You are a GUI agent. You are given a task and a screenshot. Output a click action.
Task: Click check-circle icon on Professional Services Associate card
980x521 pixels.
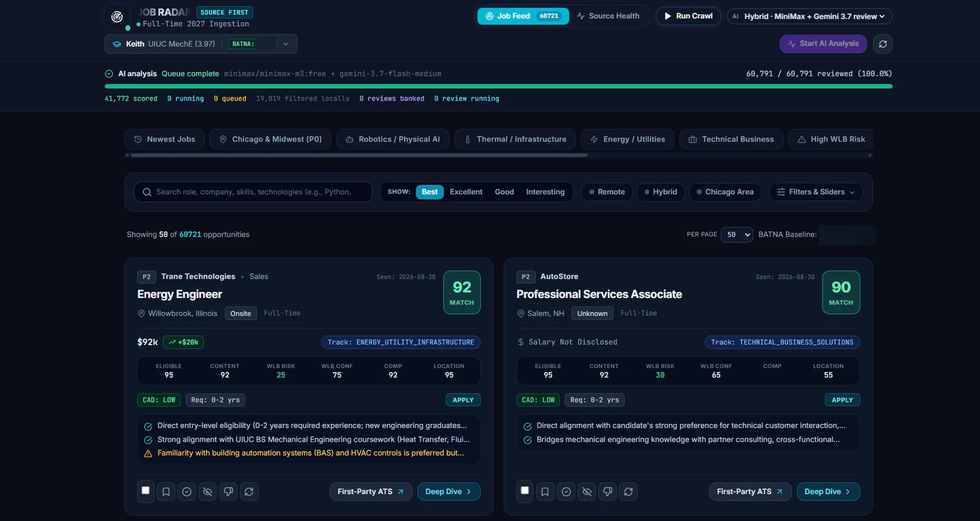coord(566,492)
